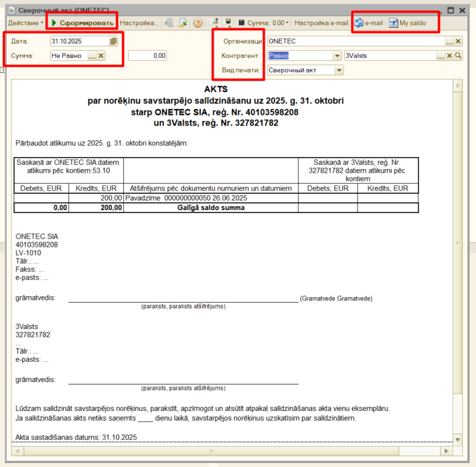The width and height of the screenshot is (476, 467).
Task: Click the text LV-1010
Action: click(x=28, y=253)
